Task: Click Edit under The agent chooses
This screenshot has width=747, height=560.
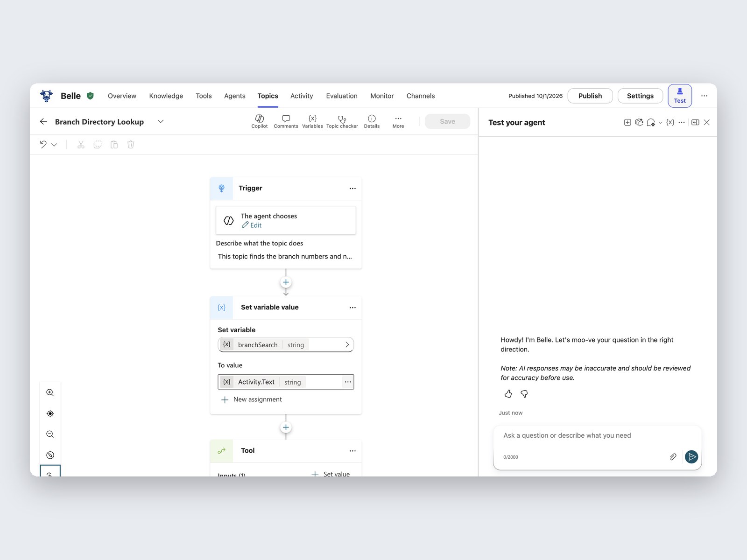Action: tap(252, 225)
